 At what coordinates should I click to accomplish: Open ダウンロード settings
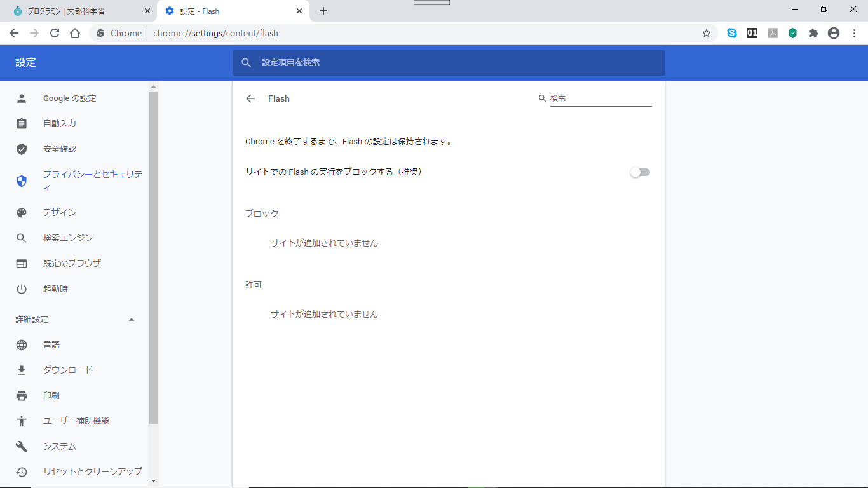(x=68, y=370)
